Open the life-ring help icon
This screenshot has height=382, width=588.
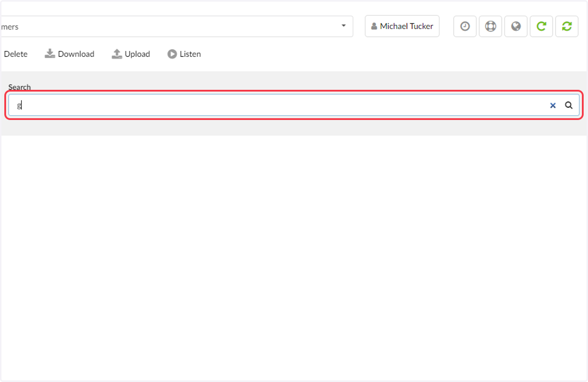click(x=490, y=26)
